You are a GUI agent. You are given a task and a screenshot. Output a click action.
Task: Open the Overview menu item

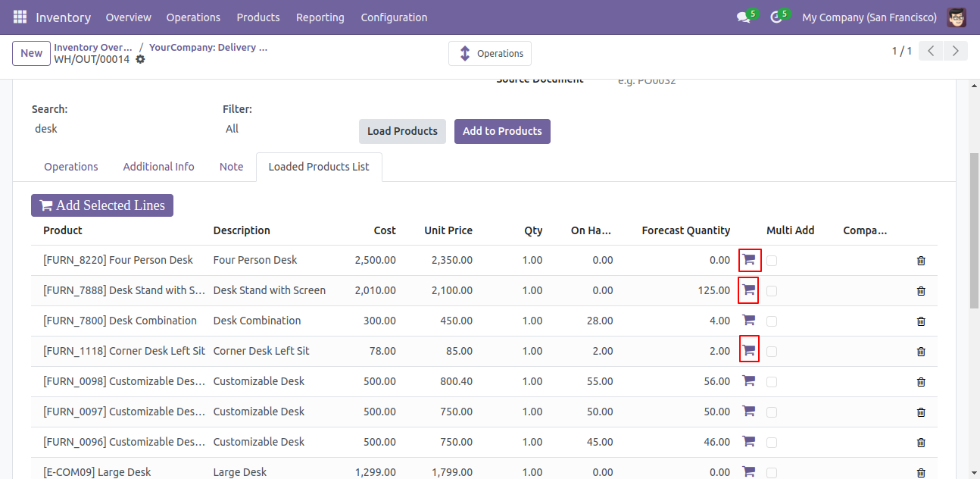pos(129,17)
